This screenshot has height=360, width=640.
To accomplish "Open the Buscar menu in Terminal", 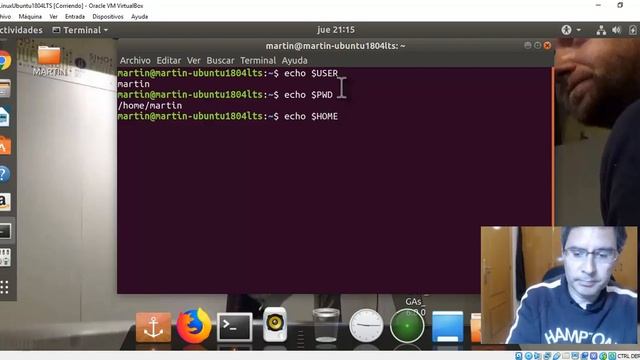I will pyautogui.click(x=220, y=60).
